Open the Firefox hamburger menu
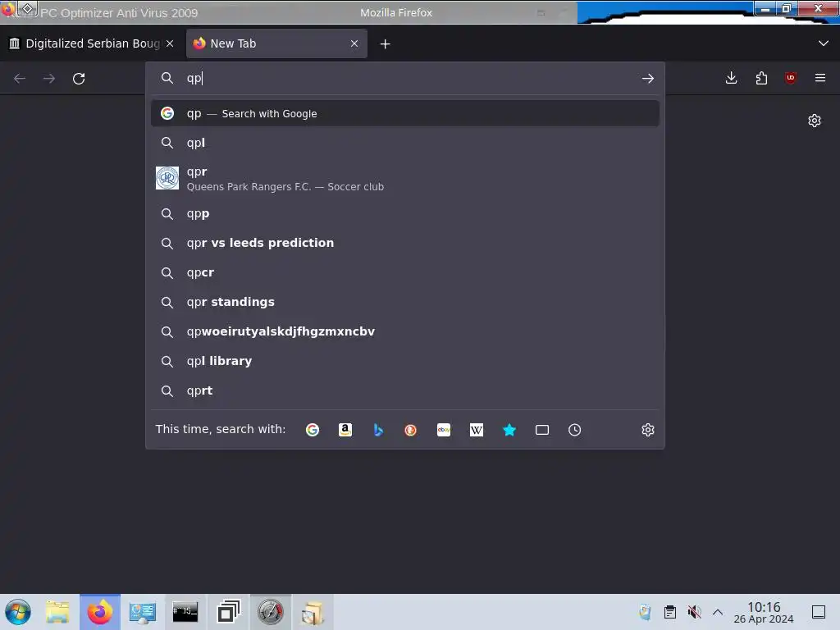Screen dimensions: 840x630 click(x=820, y=78)
